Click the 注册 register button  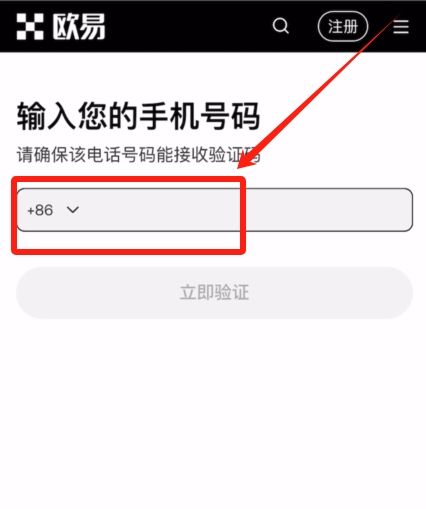click(x=343, y=26)
